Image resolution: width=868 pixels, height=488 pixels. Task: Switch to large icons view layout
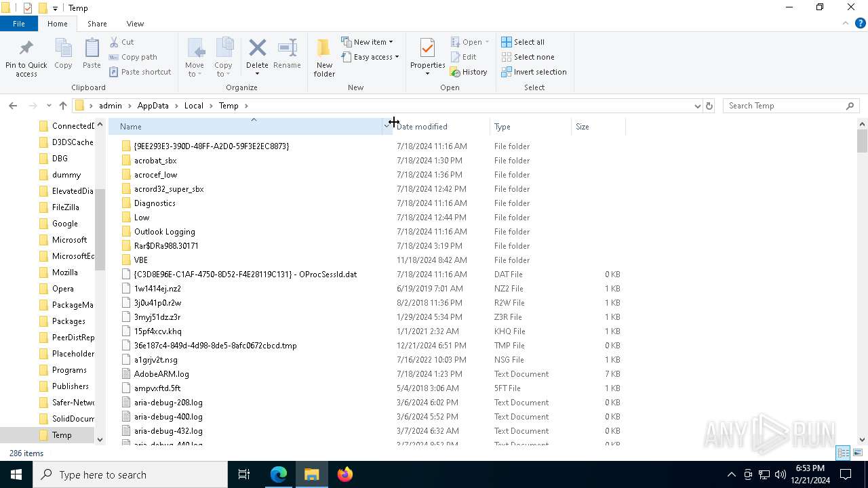pos(858,453)
